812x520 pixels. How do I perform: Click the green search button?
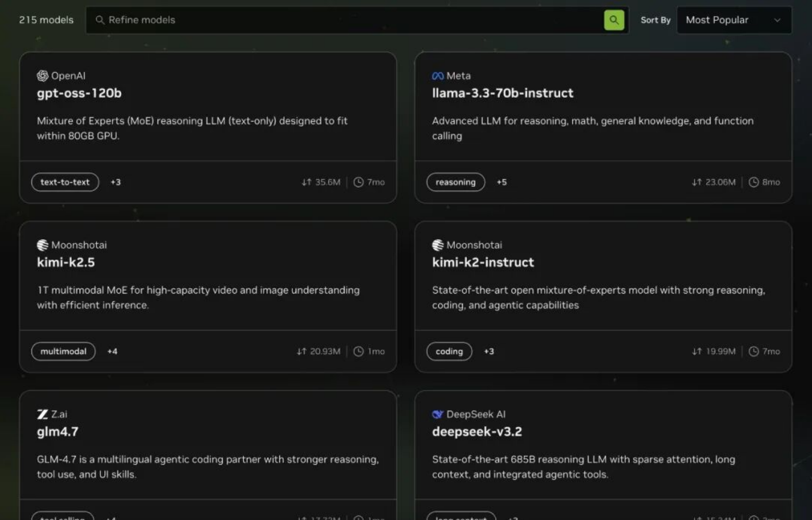pyautogui.click(x=614, y=20)
